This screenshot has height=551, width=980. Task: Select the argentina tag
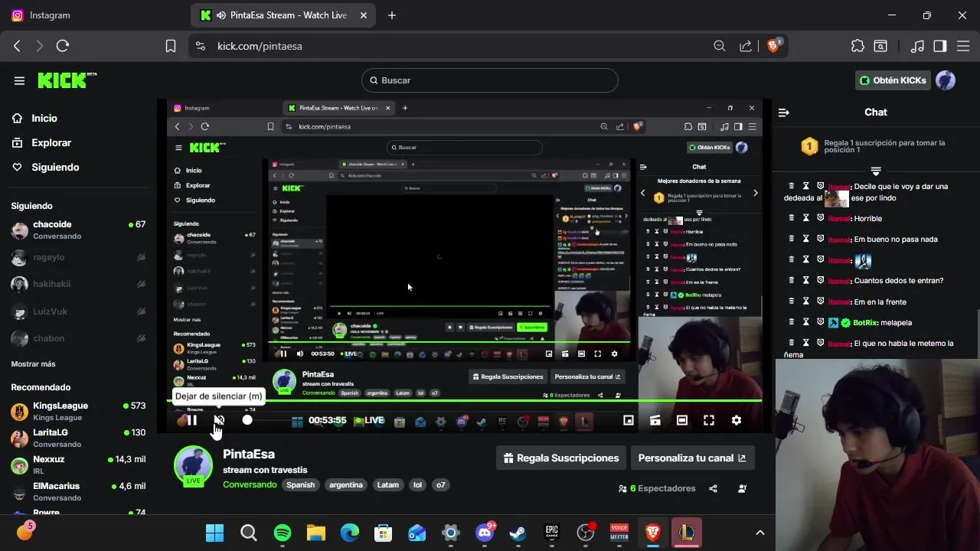(x=346, y=485)
